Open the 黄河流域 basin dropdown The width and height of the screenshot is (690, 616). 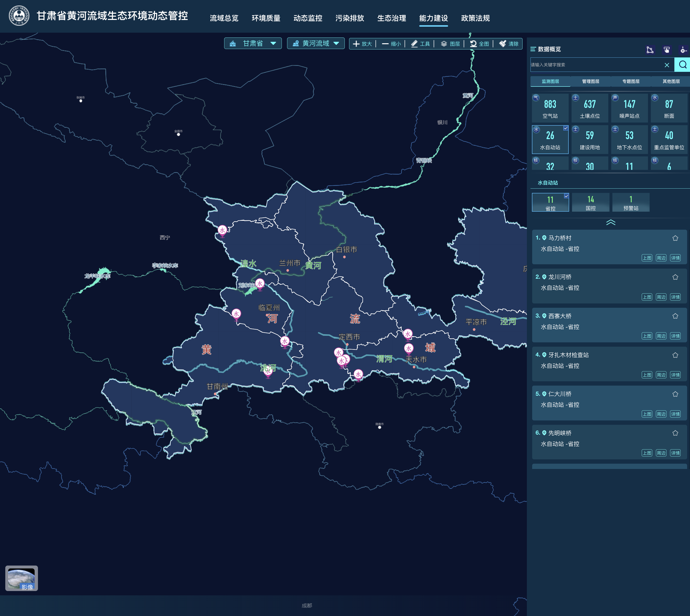pos(316,43)
